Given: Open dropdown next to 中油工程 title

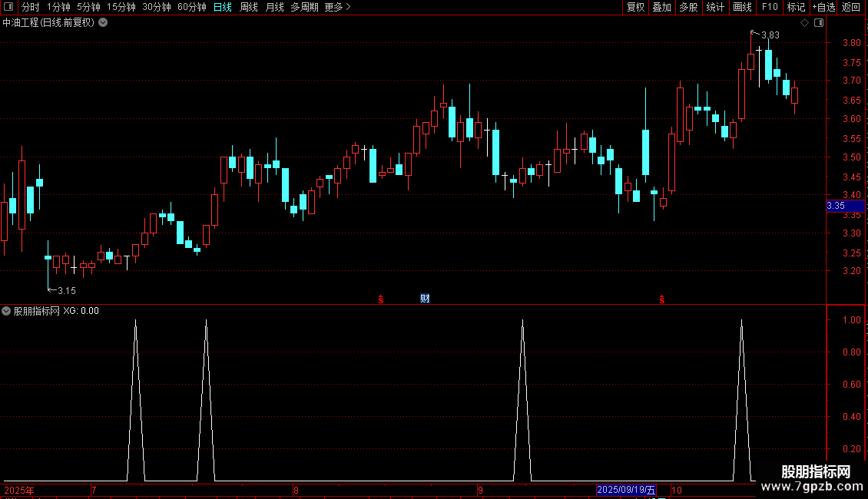Looking at the screenshot, I should 103,23.
